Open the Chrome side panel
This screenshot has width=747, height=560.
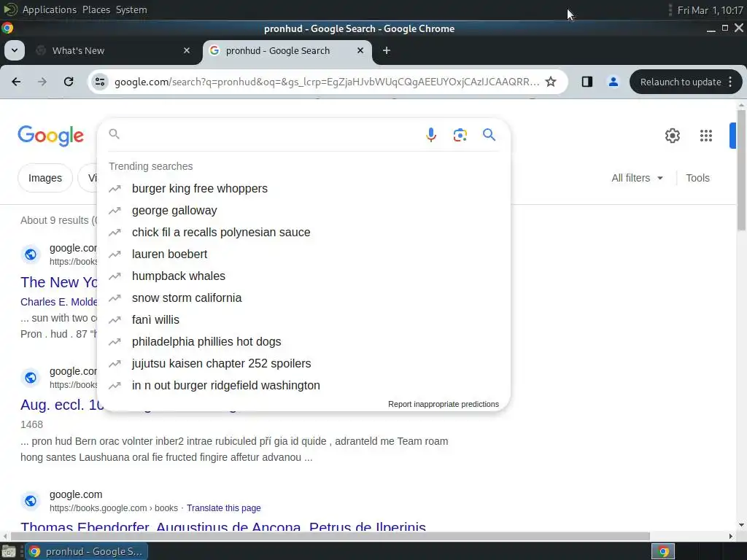[x=587, y=82]
